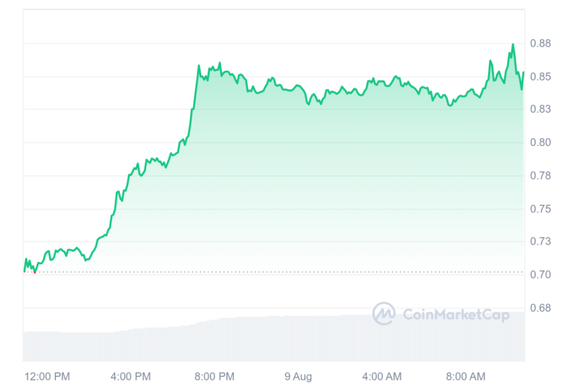Image resolution: width=588 pixels, height=392 pixels.
Task: Click the 12:00 PM time axis label
Action: (x=47, y=376)
